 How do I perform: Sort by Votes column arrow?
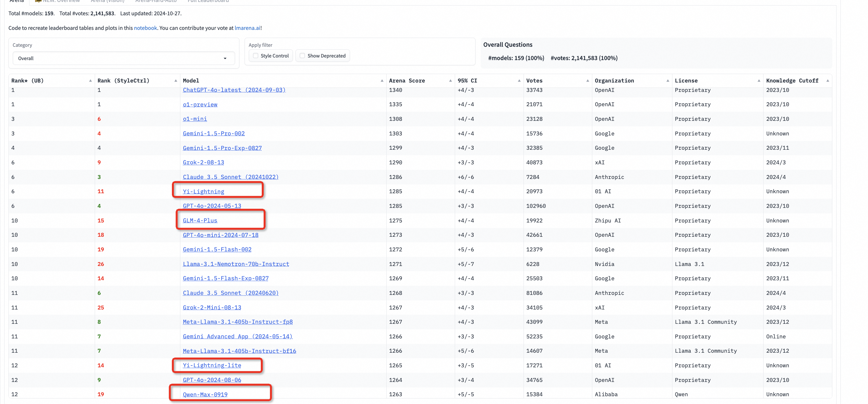click(x=587, y=81)
